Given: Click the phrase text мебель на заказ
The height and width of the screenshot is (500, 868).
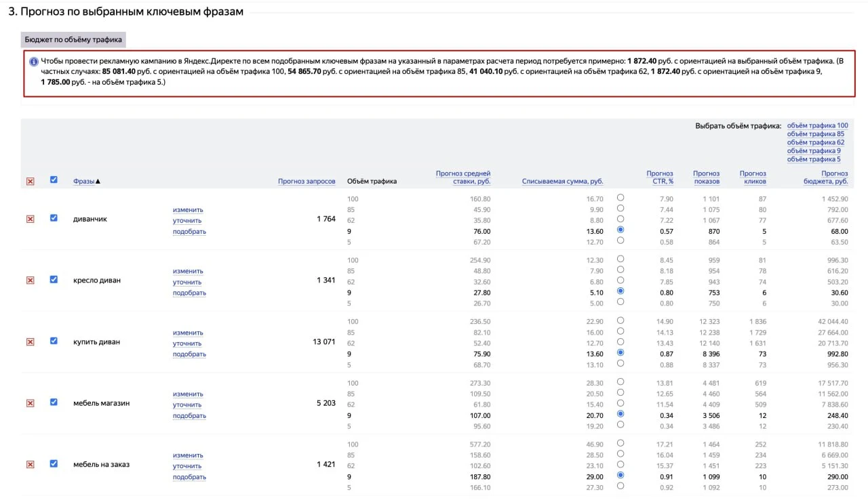Looking at the screenshot, I should click(x=101, y=465).
